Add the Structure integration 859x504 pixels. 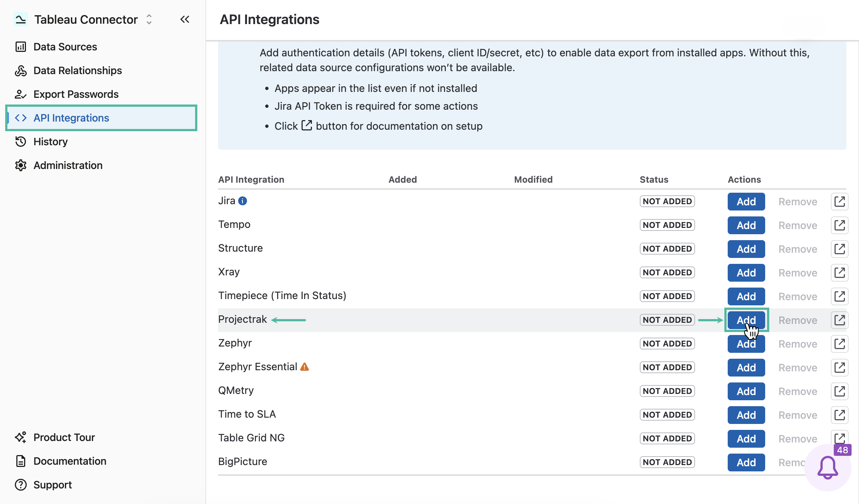(746, 249)
